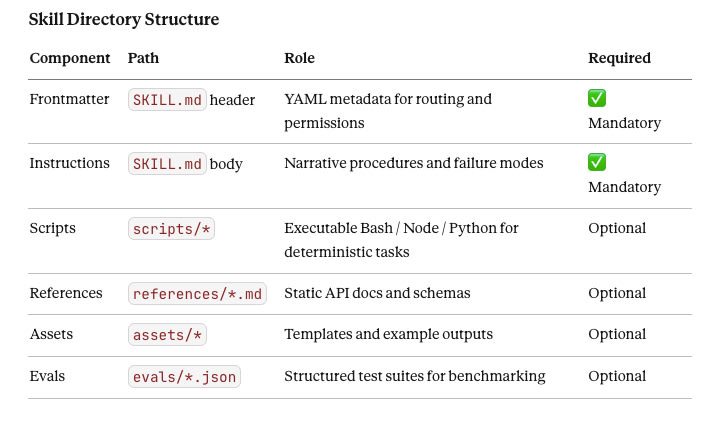Click the Required column header
The width and height of the screenshot is (728, 422).
[x=619, y=58]
